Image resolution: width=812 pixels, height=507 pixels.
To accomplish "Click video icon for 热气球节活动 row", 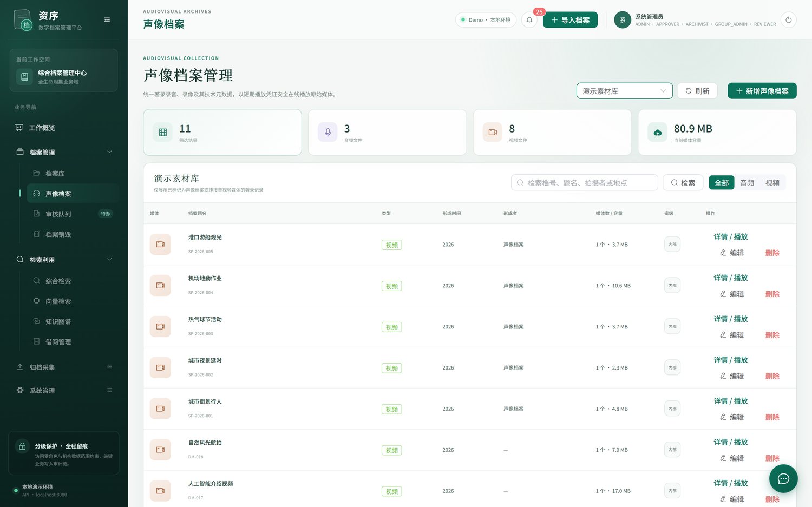I will (160, 327).
